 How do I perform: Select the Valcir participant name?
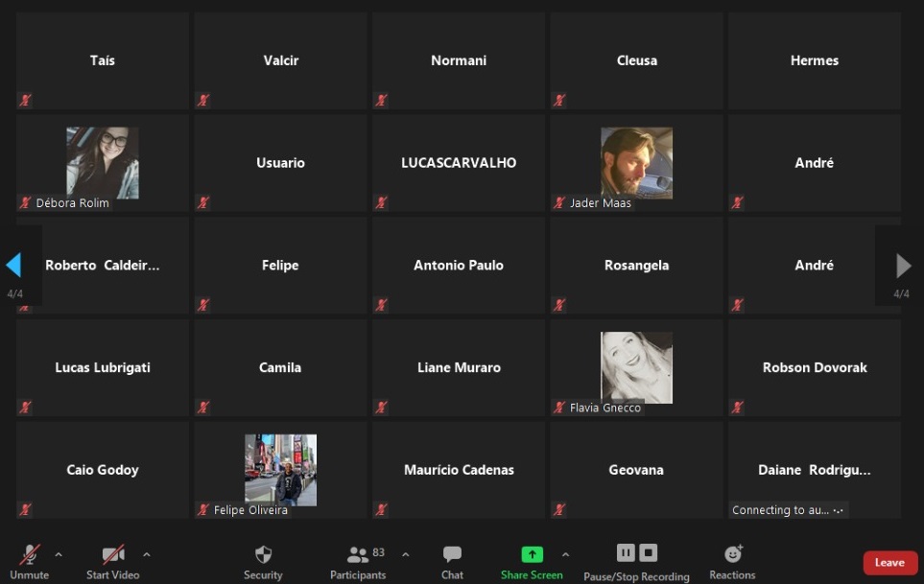point(280,60)
